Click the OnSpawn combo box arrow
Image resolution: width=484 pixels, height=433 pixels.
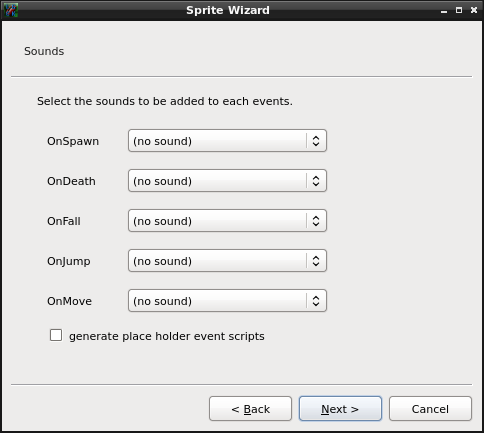[316, 141]
